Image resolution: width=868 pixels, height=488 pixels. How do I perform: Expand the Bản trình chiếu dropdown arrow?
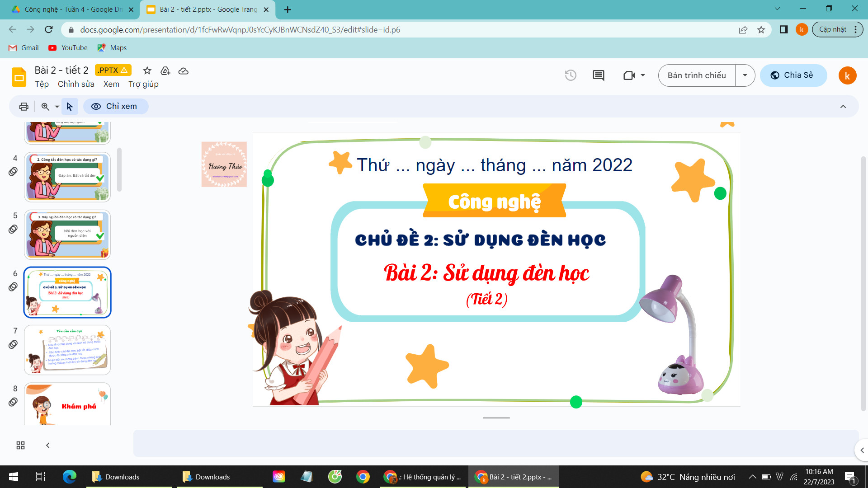point(745,75)
